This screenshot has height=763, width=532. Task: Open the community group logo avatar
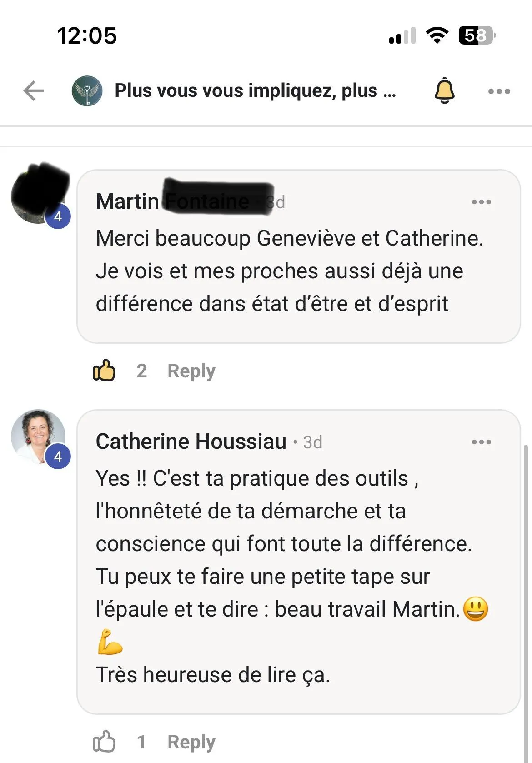coord(87,90)
